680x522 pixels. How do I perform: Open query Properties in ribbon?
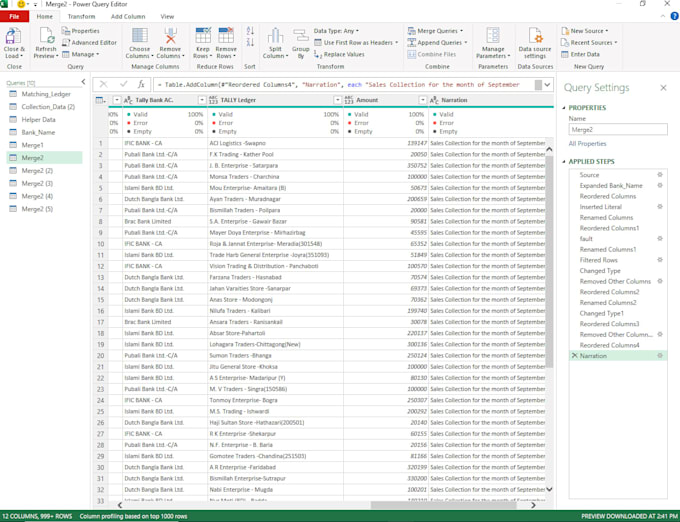point(81,31)
